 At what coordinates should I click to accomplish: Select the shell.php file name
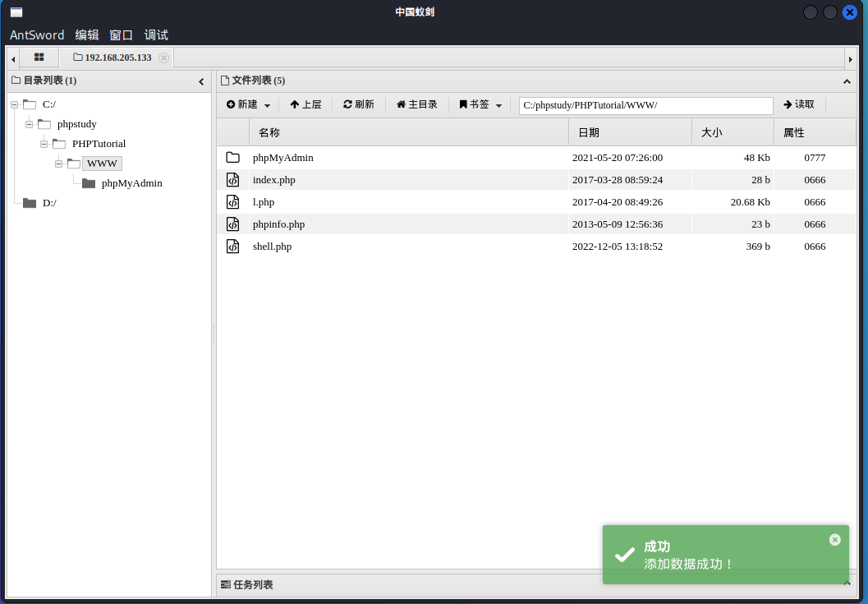click(x=272, y=247)
